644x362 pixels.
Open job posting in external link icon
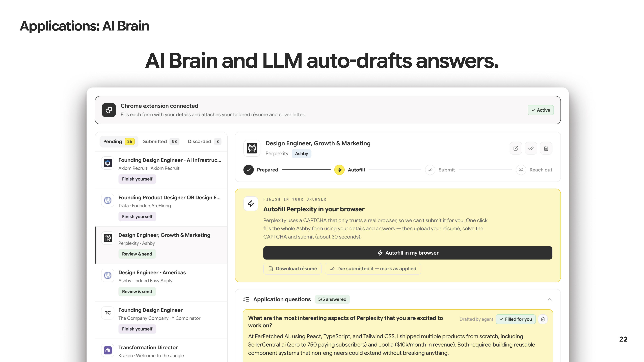click(516, 148)
